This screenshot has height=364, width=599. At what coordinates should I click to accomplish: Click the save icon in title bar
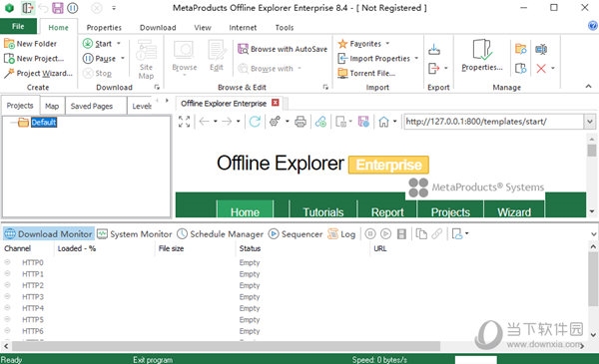click(58, 8)
